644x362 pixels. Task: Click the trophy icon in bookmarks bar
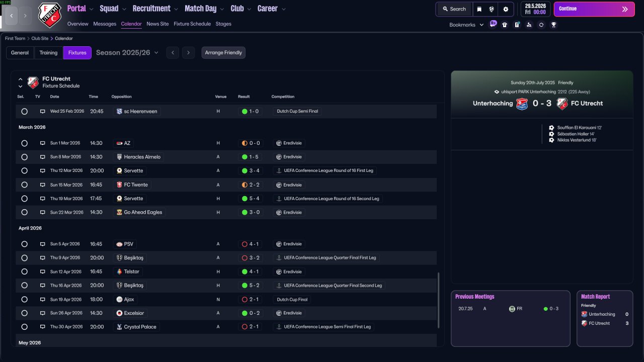tap(553, 25)
